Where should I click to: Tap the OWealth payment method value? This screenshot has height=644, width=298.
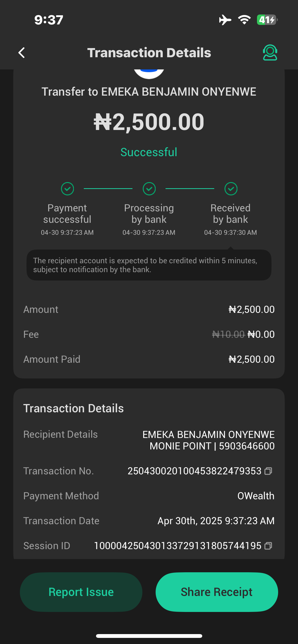tap(256, 496)
